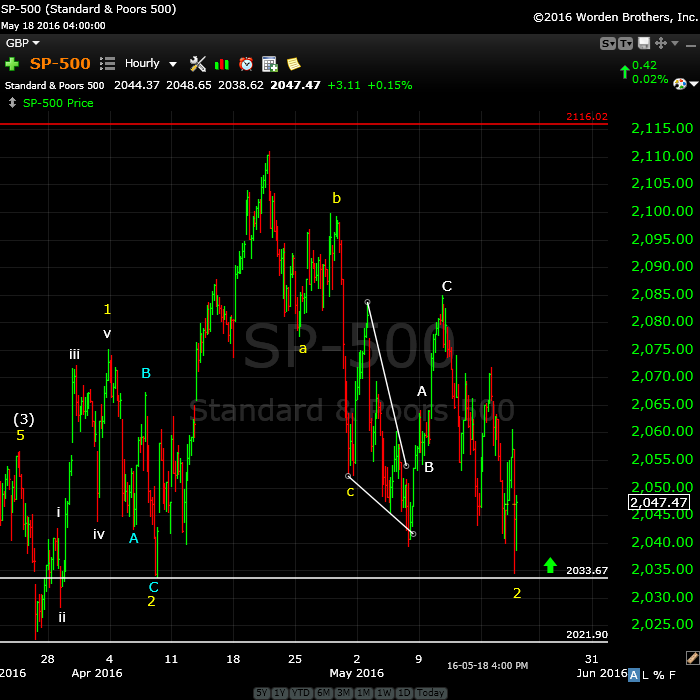Viewport: 700px width, 700px height.
Task: Click the green plus add-symbol icon
Action: [x=12, y=64]
